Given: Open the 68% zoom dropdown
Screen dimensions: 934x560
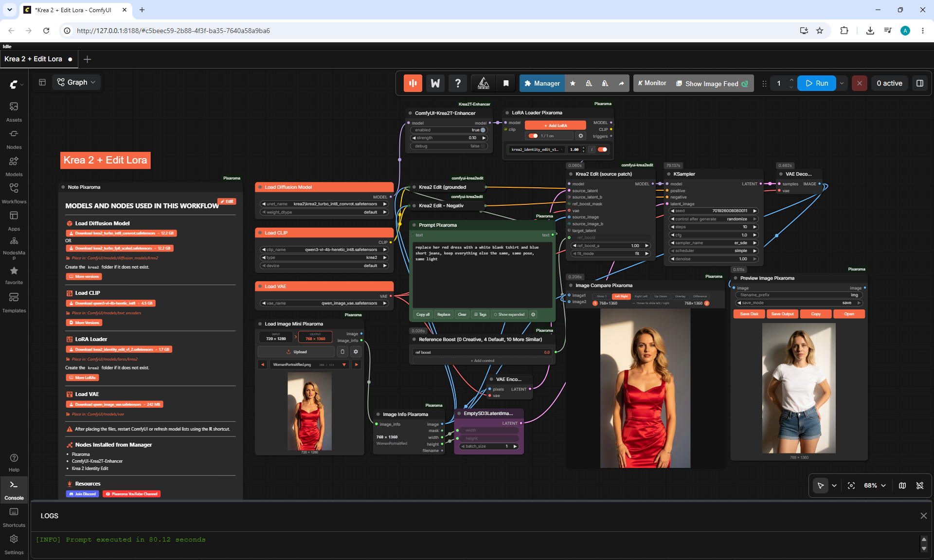Looking at the screenshot, I should point(875,486).
